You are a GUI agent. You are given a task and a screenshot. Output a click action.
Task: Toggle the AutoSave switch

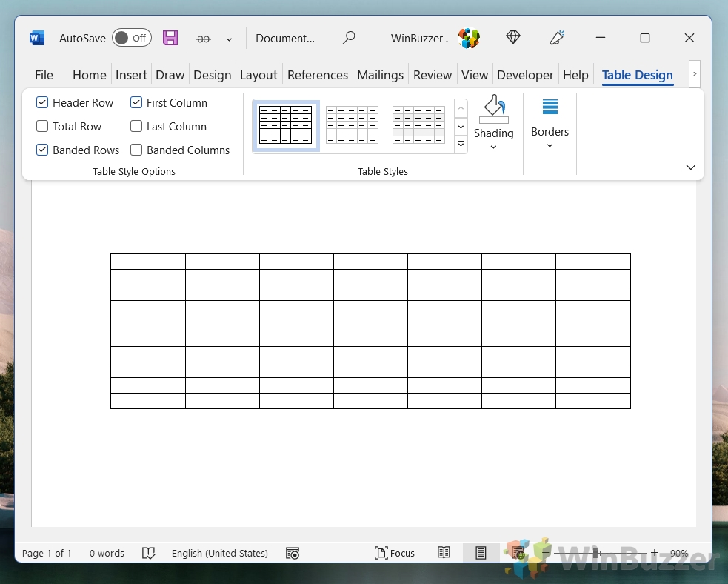132,38
